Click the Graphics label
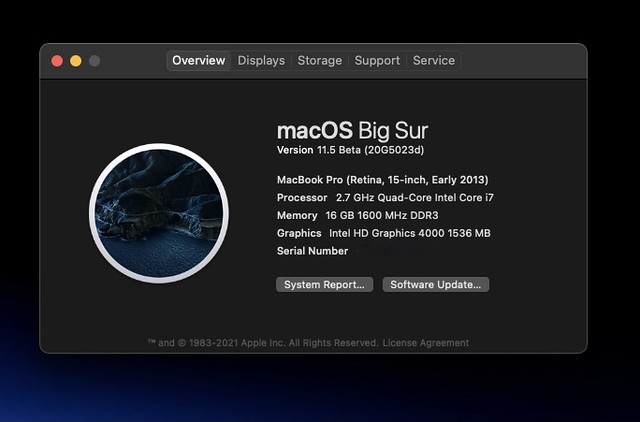The width and height of the screenshot is (640, 422). [299, 233]
